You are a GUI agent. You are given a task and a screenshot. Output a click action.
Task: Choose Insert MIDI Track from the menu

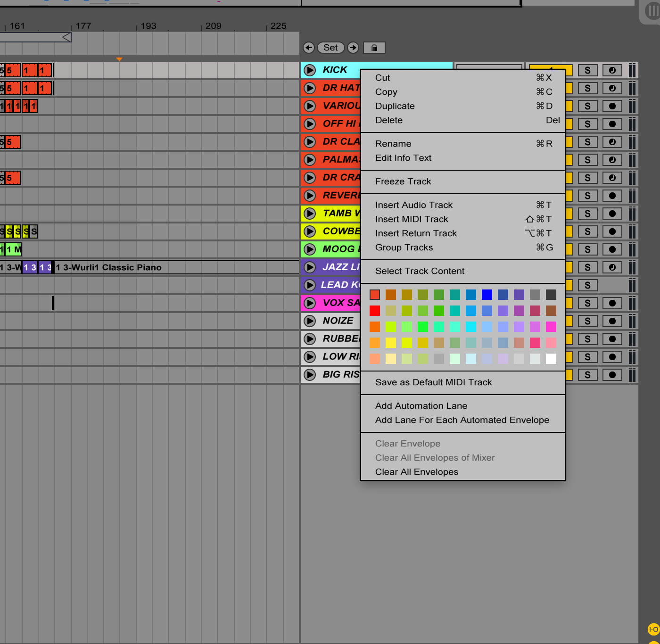pos(412,219)
